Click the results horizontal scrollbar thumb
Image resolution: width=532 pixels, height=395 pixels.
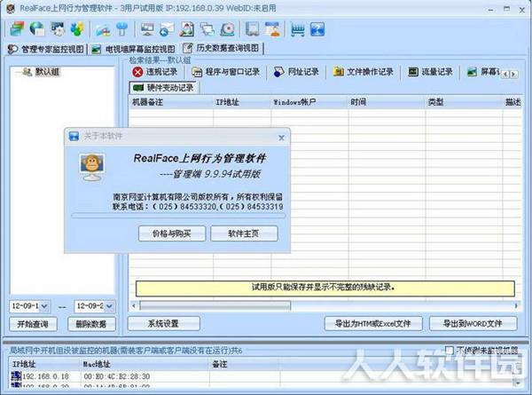[215, 305]
